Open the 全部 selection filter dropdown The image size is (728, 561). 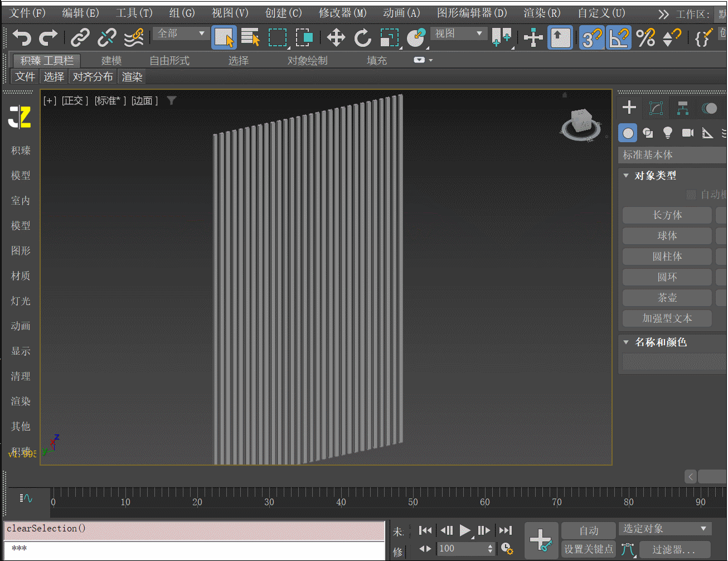(x=180, y=34)
